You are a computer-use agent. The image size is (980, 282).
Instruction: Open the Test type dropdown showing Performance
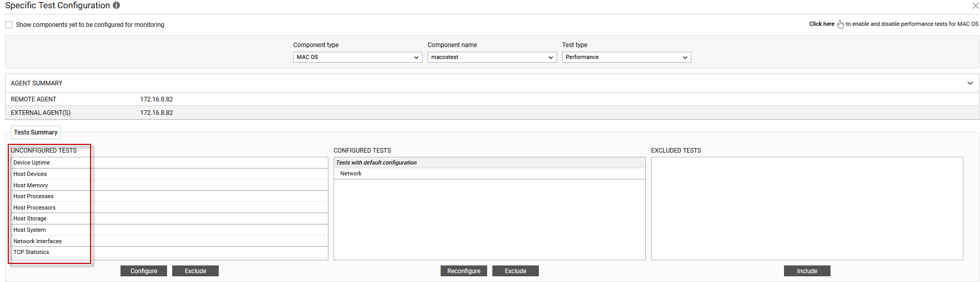point(626,57)
